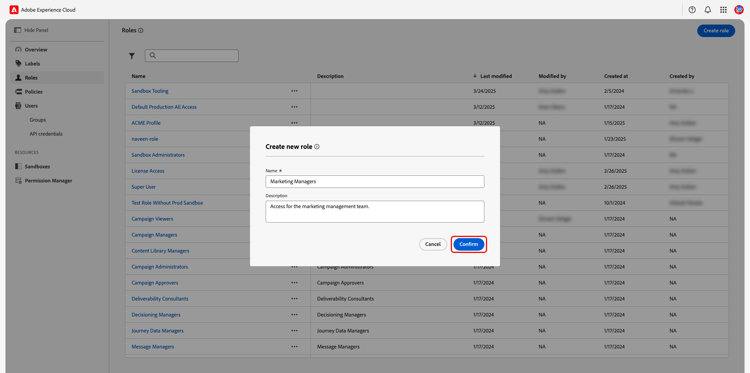Open the License Access role
This screenshot has width=750, height=373.
point(148,171)
